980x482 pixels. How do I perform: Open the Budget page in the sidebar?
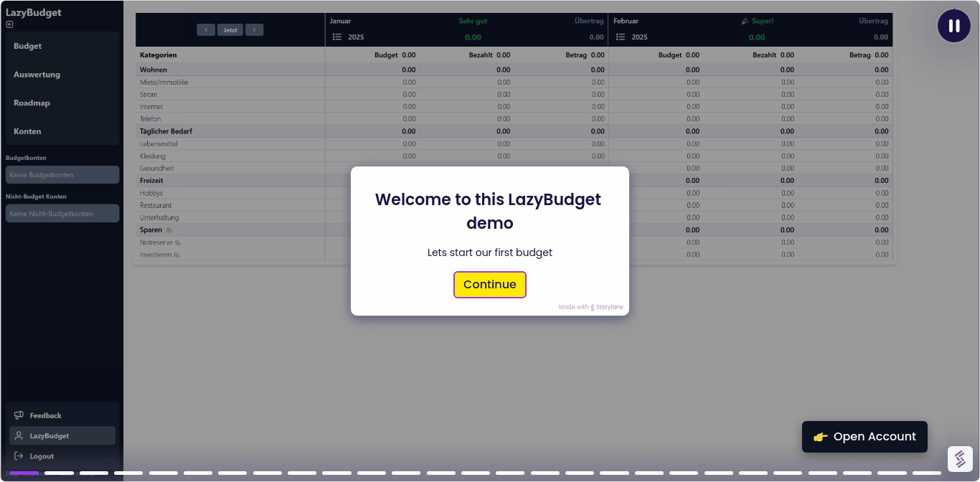click(62, 46)
